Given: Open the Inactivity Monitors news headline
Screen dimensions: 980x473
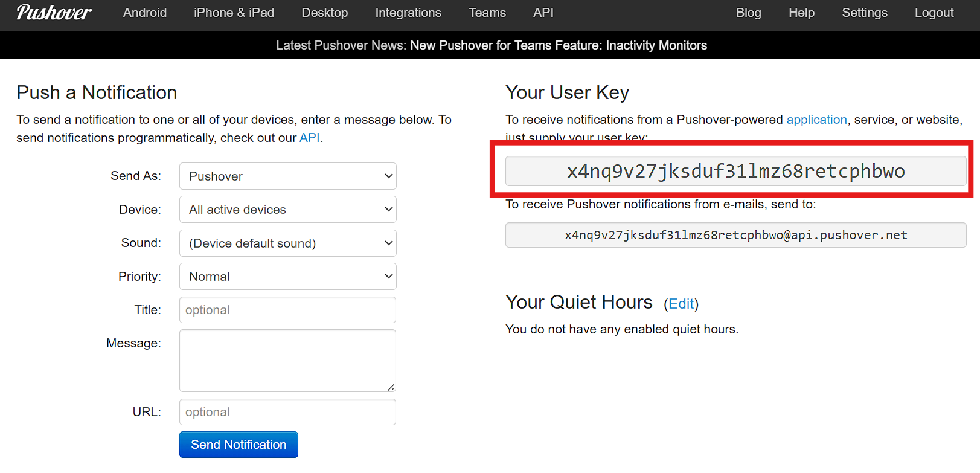Looking at the screenshot, I should (x=558, y=45).
